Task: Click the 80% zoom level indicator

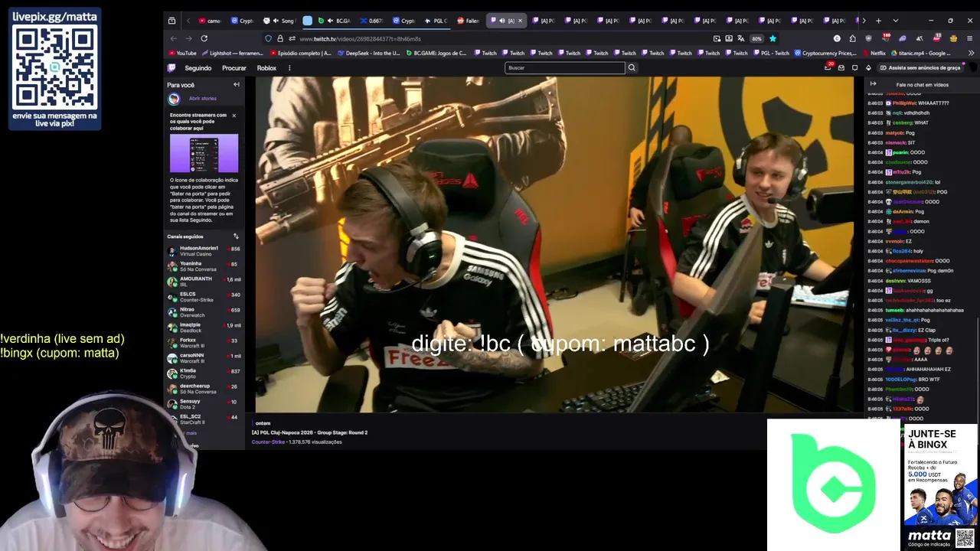Action: [x=756, y=38]
